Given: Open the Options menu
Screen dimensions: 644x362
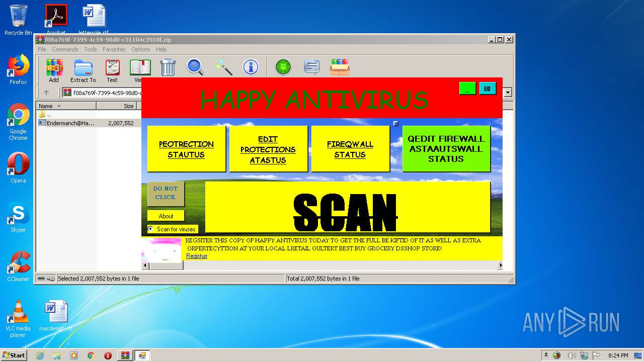Looking at the screenshot, I should click(141, 49).
